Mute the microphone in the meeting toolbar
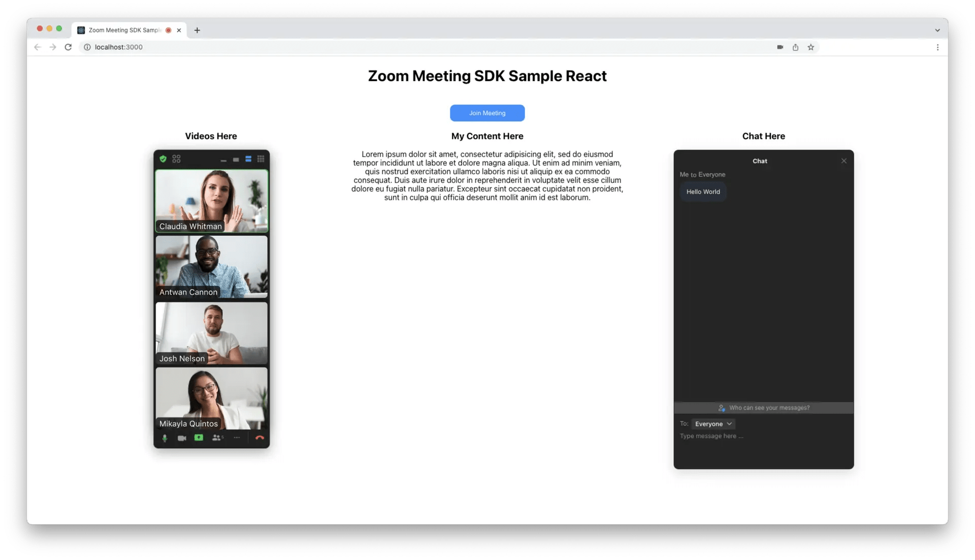This screenshot has width=975, height=560. pyautogui.click(x=165, y=438)
